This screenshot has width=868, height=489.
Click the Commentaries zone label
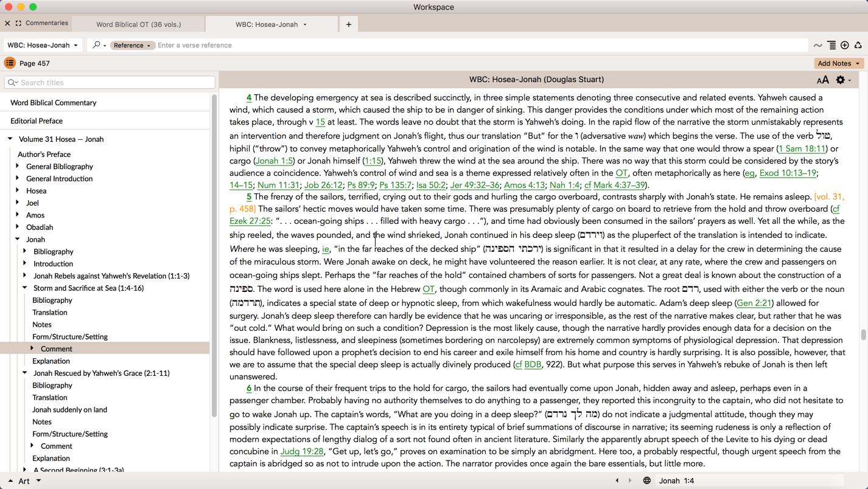coord(47,23)
